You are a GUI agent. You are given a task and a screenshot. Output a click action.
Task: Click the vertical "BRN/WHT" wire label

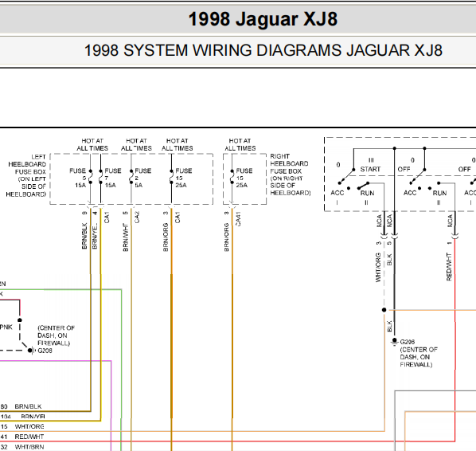(x=126, y=237)
